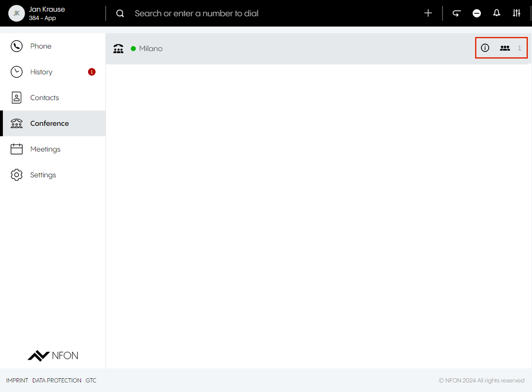
Task: Click the plus icon in top bar
Action: [428, 13]
